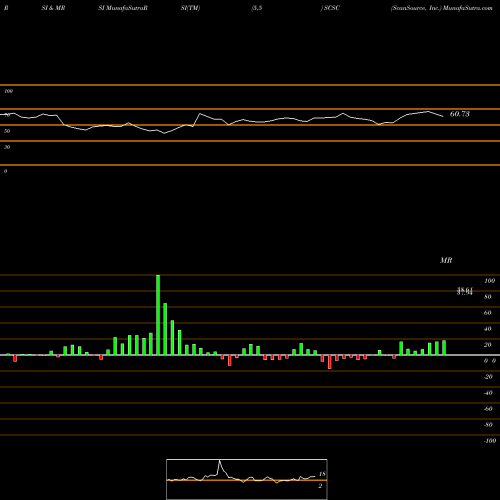Click the end of the white RSI line

pyautogui.click(x=443, y=116)
